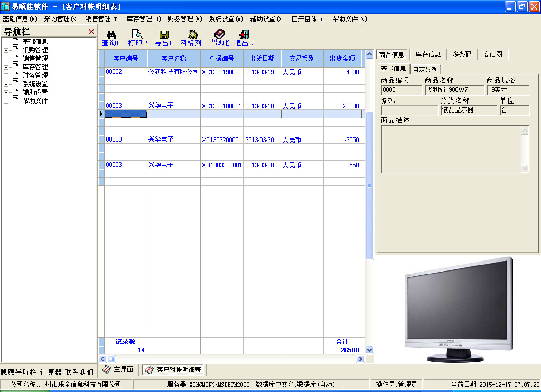Open the 计算器 link
541x392 pixels.
click(x=51, y=372)
